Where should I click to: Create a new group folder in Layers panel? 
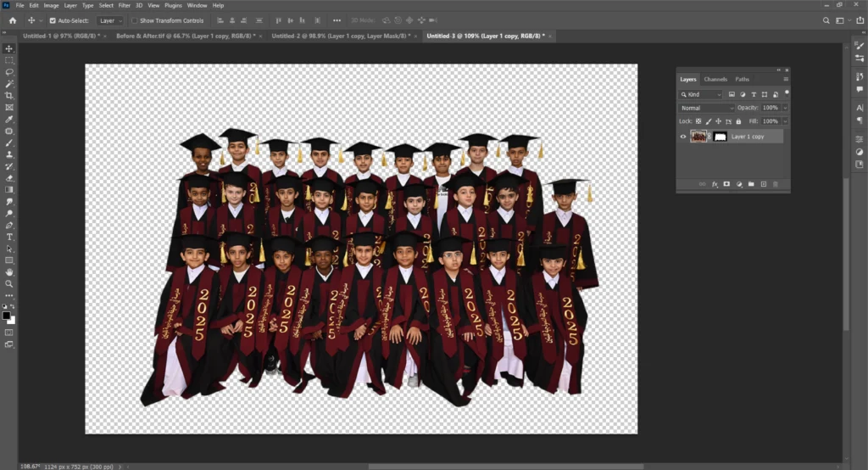click(x=751, y=184)
